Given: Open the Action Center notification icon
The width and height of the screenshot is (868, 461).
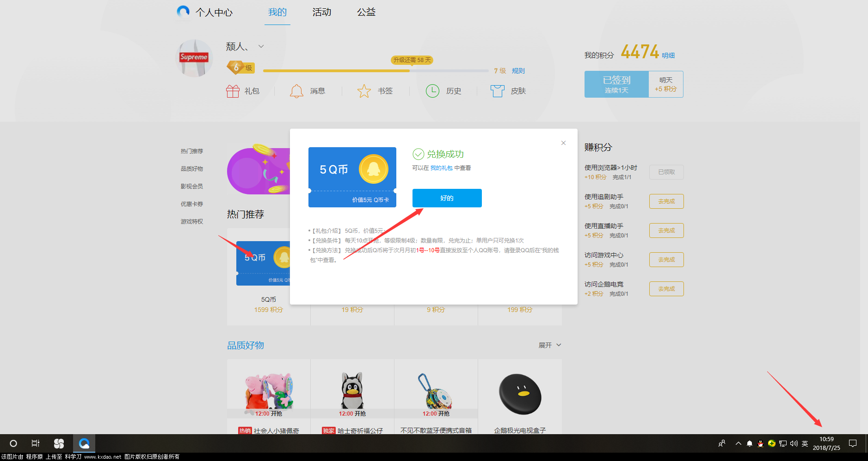Looking at the screenshot, I should tap(853, 443).
